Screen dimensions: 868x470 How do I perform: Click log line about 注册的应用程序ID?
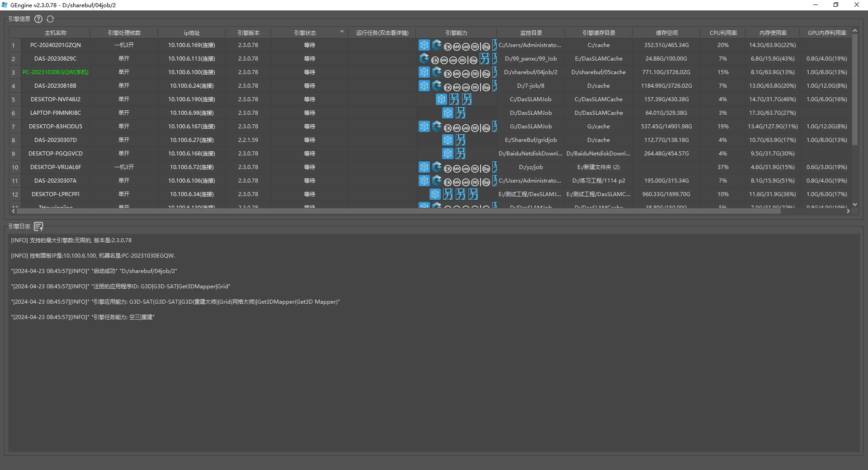pos(121,287)
